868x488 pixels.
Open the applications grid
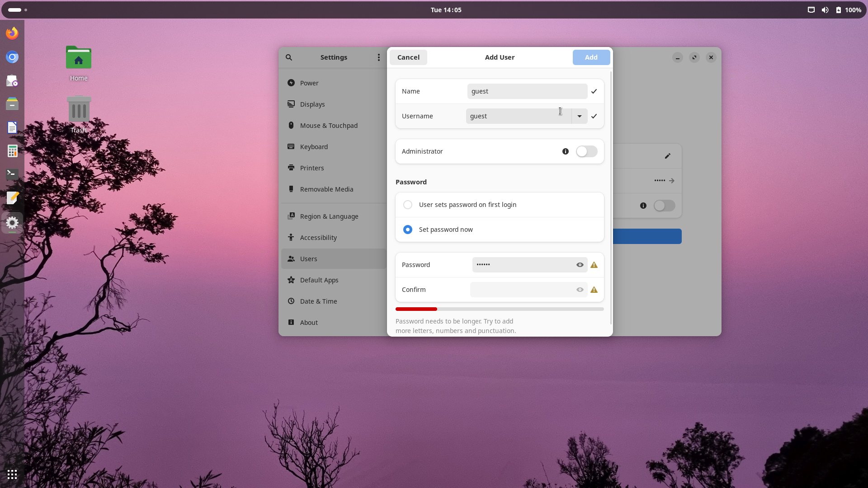[12, 474]
